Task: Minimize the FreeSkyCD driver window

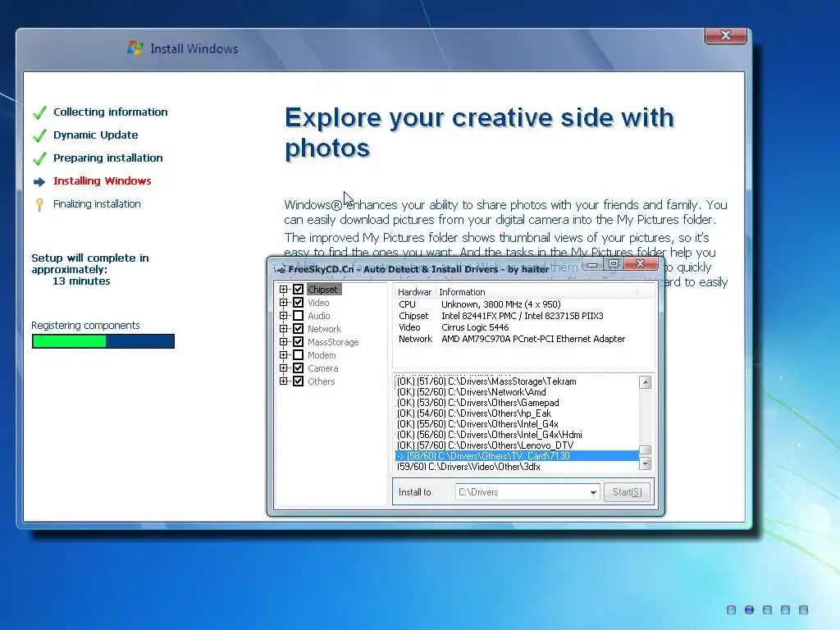Action: click(x=592, y=264)
